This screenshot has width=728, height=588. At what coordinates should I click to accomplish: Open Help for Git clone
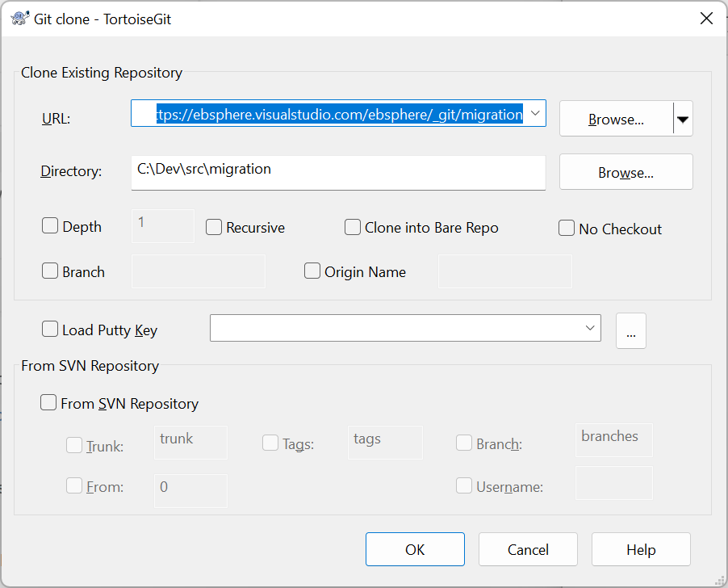(641, 549)
